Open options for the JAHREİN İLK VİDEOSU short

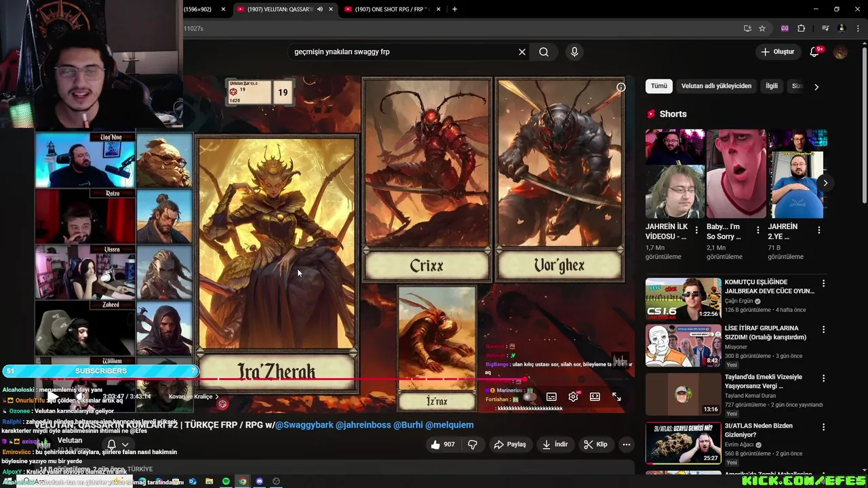[x=697, y=230]
